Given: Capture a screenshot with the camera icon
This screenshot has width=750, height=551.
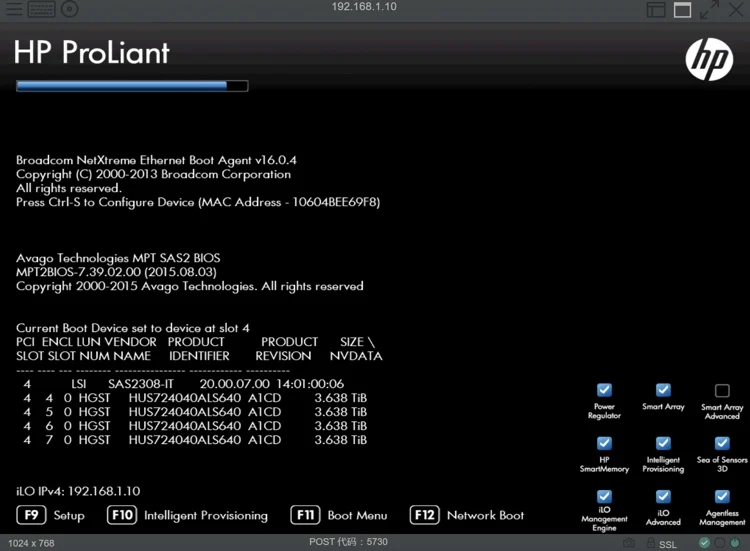Looking at the screenshot, I should pyautogui.click(x=628, y=543).
